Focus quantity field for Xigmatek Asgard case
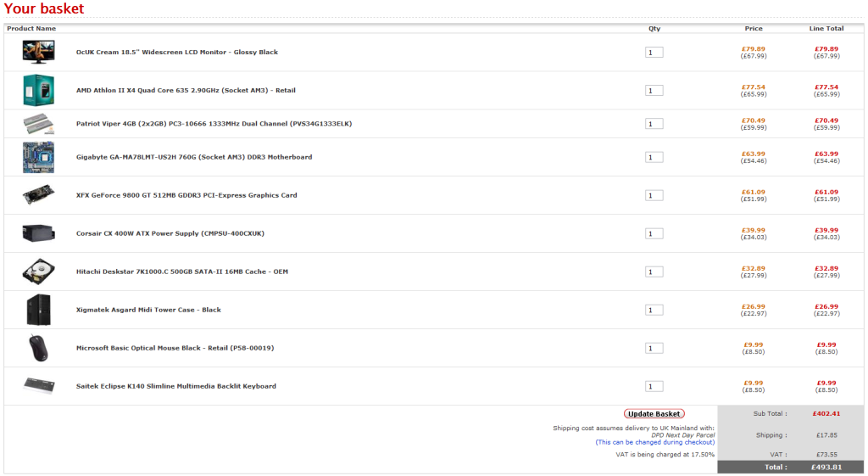The image size is (868, 476). point(654,311)
